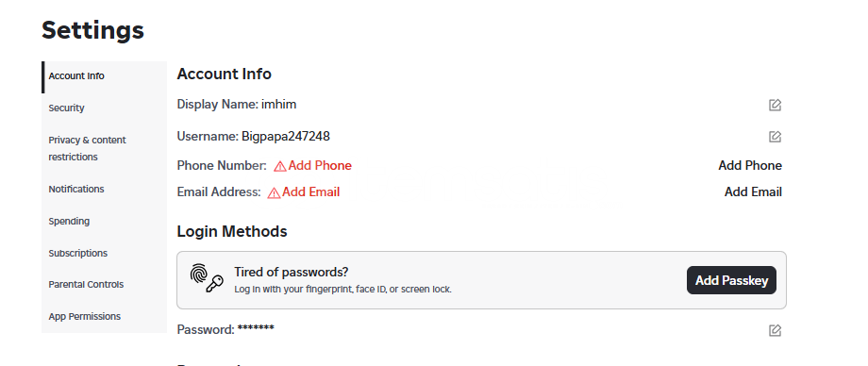Edit the Password pencil icon
This screenshot has width=868, height=366.
tap(775, 330)
